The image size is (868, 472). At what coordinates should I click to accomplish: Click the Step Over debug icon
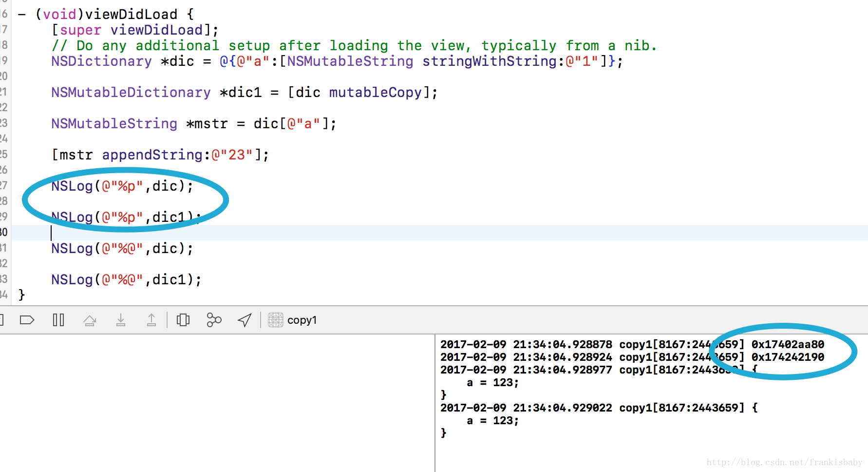click(x=90, y=320)
